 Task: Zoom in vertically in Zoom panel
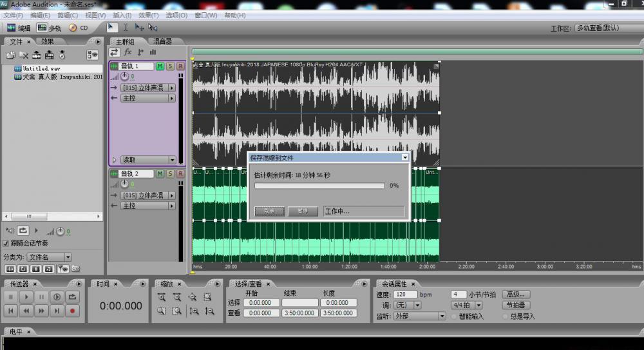point(194,311)
